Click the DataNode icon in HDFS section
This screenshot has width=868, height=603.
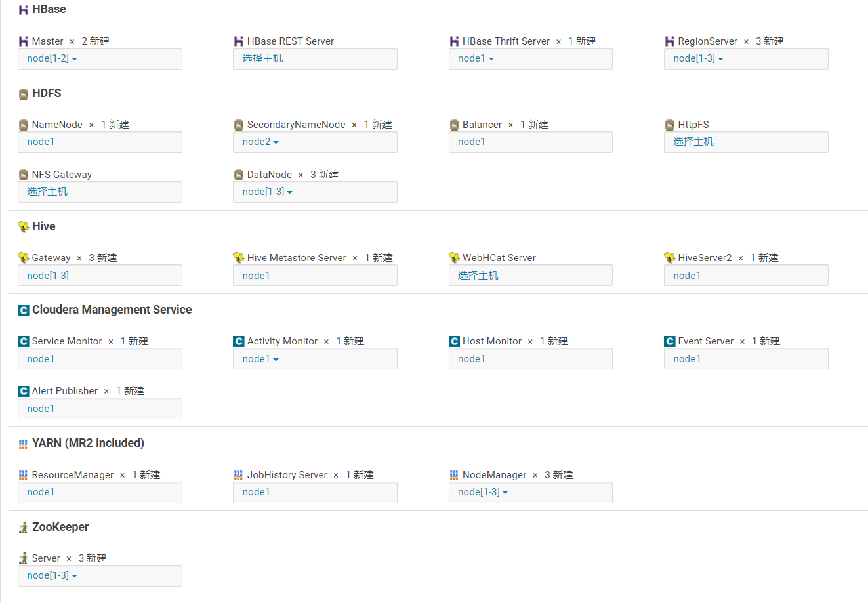tap(238, 174)
